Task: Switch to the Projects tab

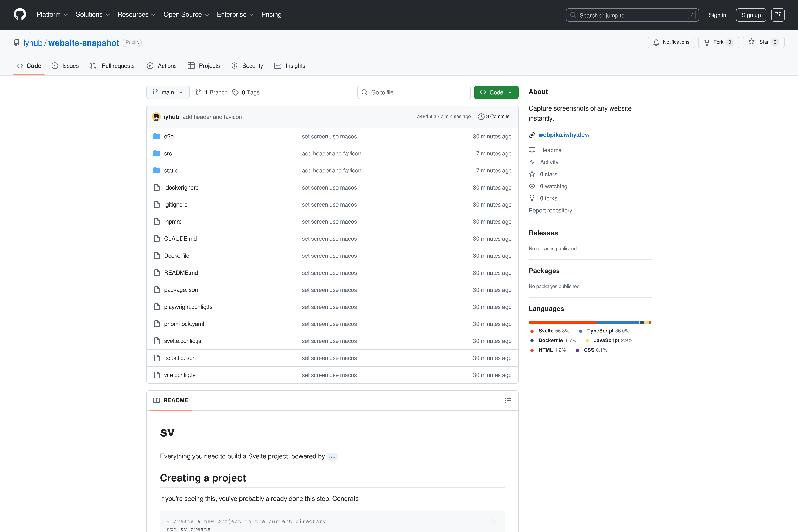Action: coord(204,66)
